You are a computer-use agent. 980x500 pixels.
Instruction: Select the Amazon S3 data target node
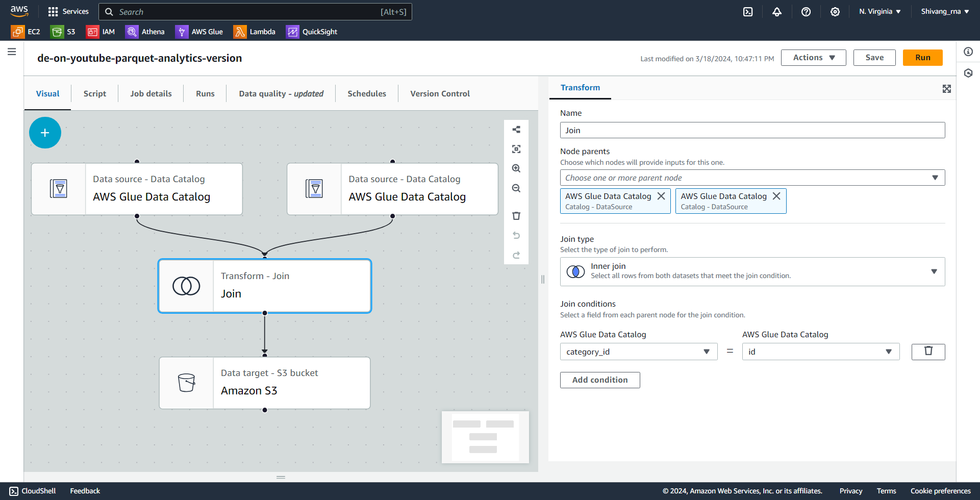pos(265,383)
